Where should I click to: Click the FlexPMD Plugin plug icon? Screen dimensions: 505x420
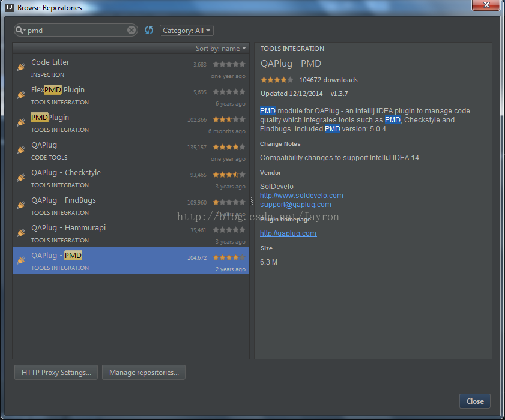21,95
